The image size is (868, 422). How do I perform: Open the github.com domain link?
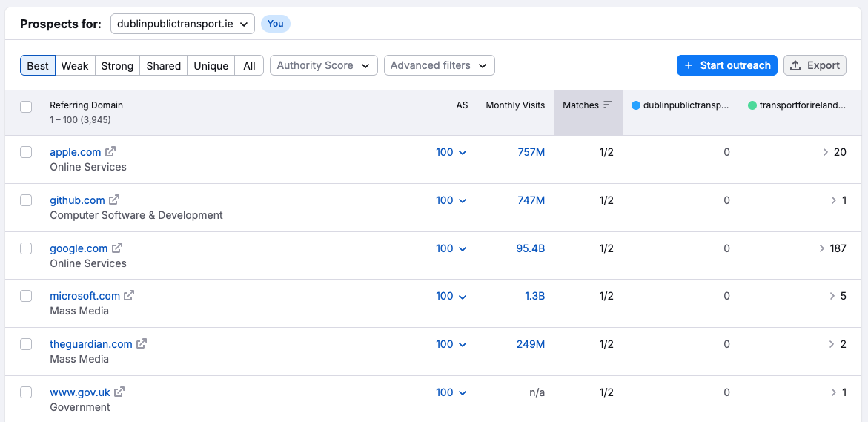click(77, 200)
